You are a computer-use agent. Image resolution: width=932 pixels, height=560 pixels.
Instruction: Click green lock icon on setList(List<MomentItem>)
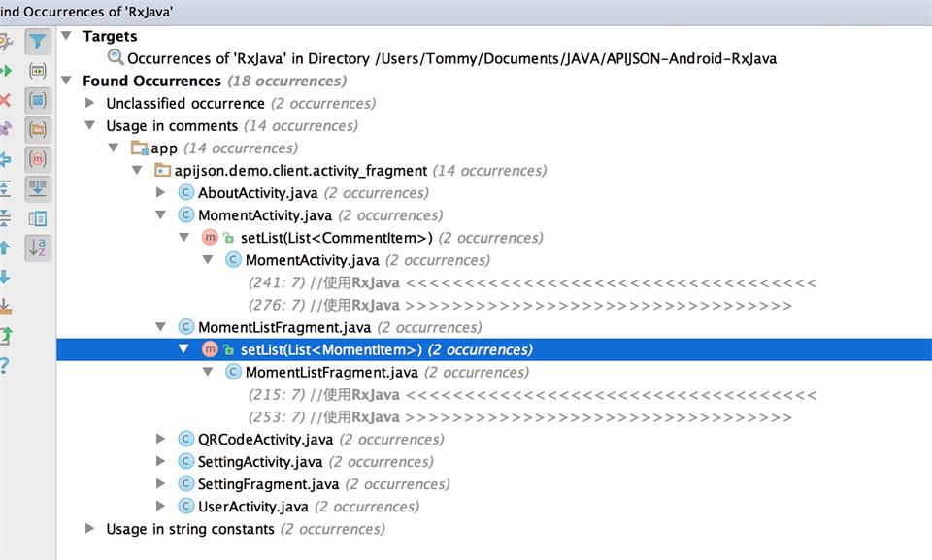coord(228,350)
